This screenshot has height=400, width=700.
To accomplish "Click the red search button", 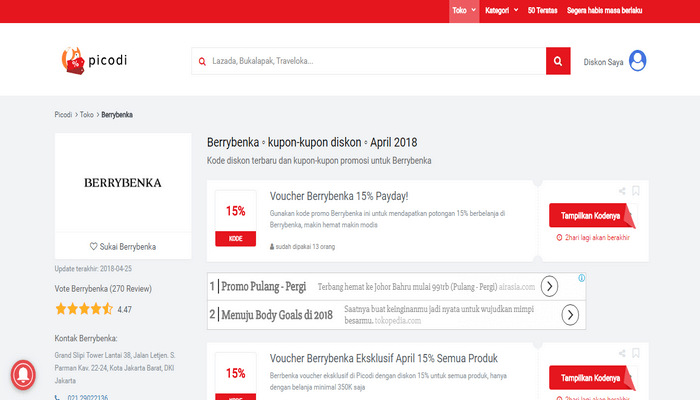I will pyautogui.click(x=558, y=61).
